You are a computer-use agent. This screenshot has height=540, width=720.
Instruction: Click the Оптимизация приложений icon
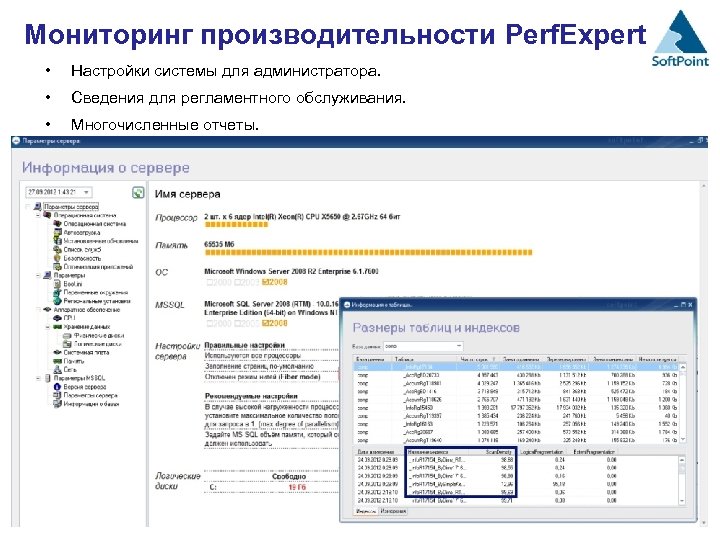tap(57, 266)
